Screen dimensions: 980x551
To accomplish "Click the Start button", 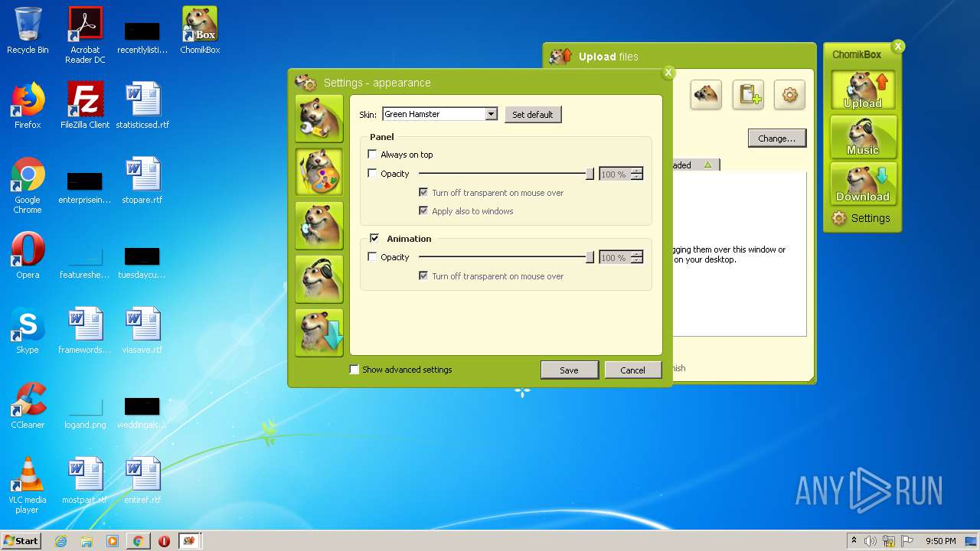I will coord(21,541).
